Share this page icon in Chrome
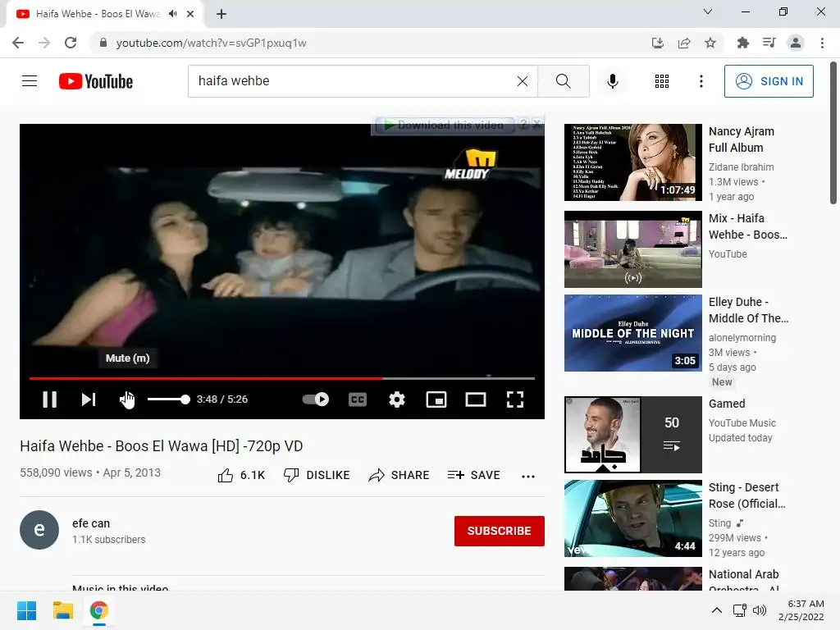 point(684,43)
